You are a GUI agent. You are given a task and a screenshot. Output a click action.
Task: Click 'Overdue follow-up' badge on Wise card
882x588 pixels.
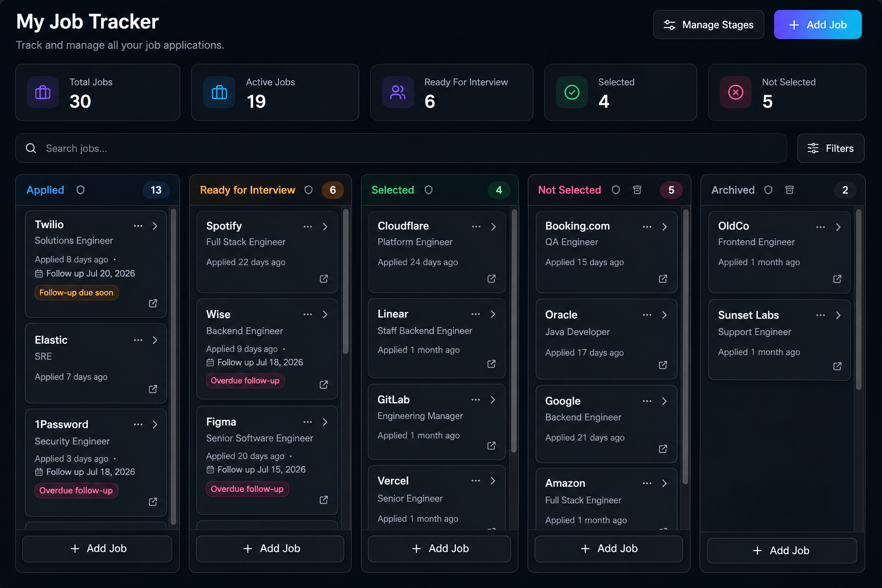(245, 381)
